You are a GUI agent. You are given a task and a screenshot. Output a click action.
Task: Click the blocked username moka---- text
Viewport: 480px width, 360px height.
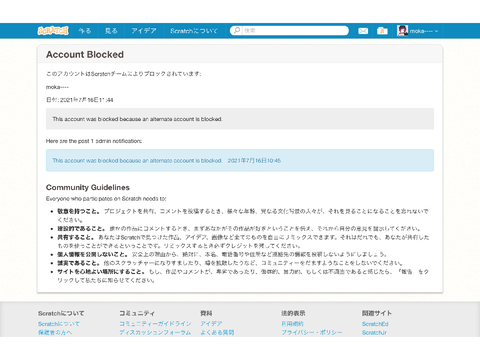pos(57,87)
